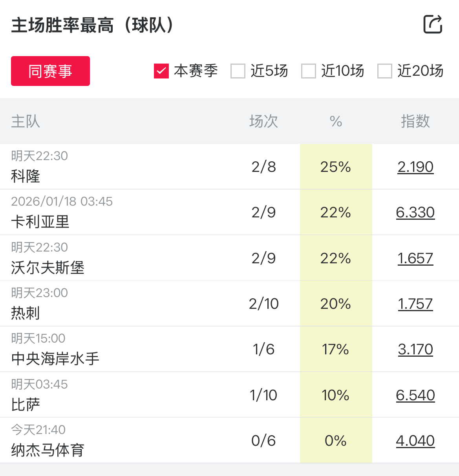Image resolution: width=459 pixels, height=476 pixels.
Task: Tap the 指数 column header
Action: 415,121
